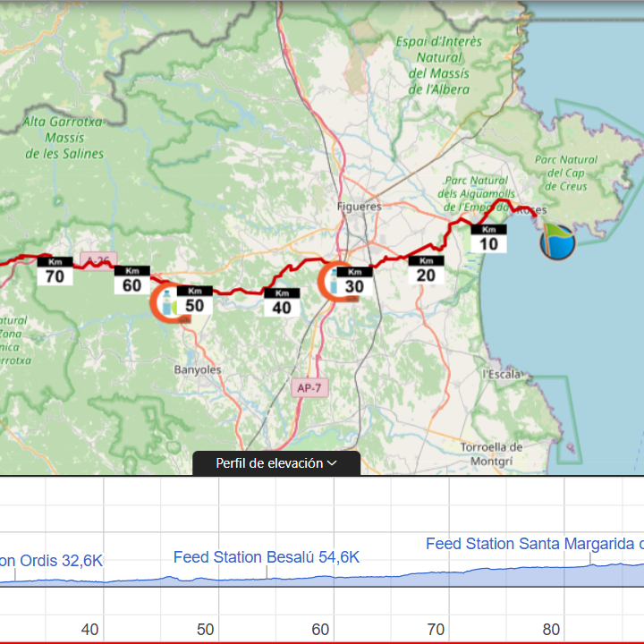Select the Km 60 route marker
This screenshot has width=644, height=644.
point(132,280)
